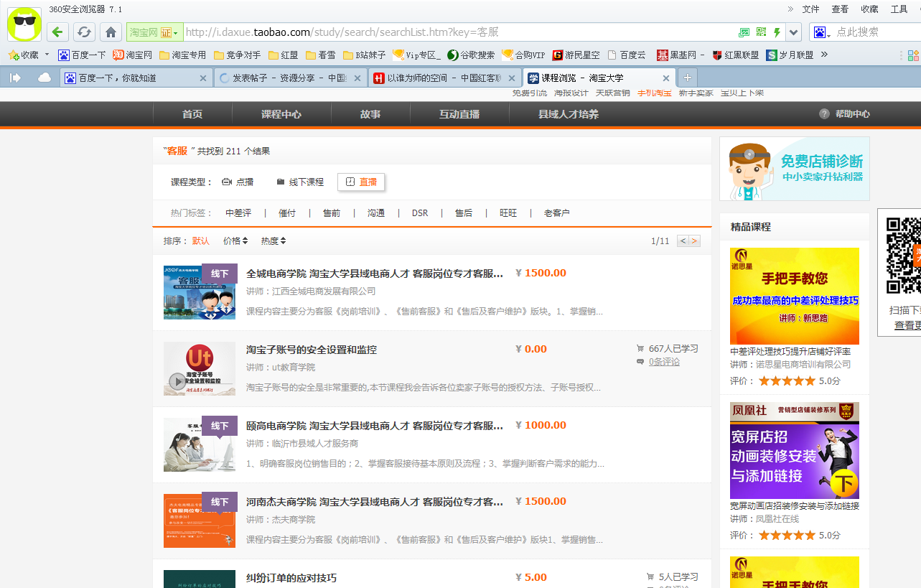The height and width of the screenshot is (588, 921).
Task: Open the 宽屏店招动画装修安装 course thumbnail
Action: coord(795,450)
